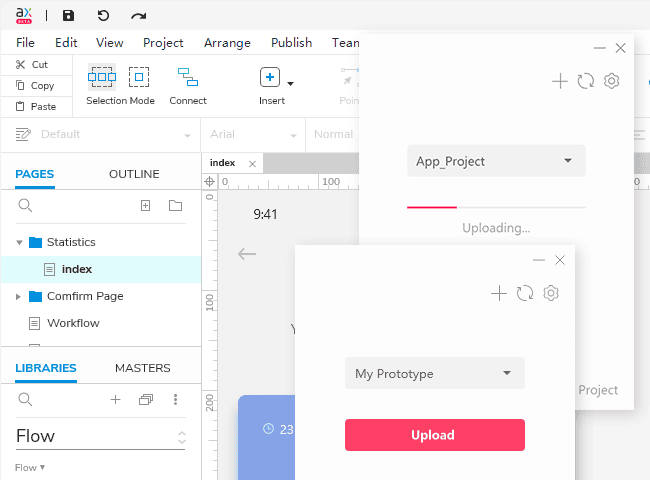Open the Arrange menu
Image resolution: width=650 pixels, height=480 pixels.
[227, 43]
